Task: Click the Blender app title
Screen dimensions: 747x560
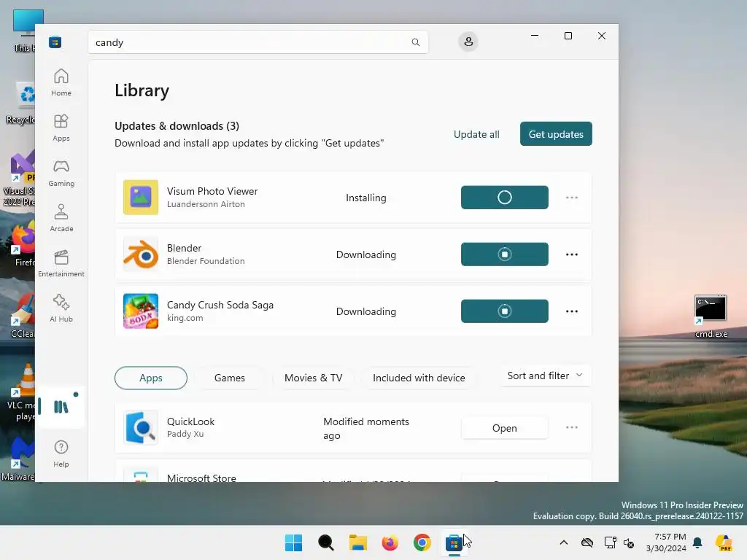Action: click(184, 248)
